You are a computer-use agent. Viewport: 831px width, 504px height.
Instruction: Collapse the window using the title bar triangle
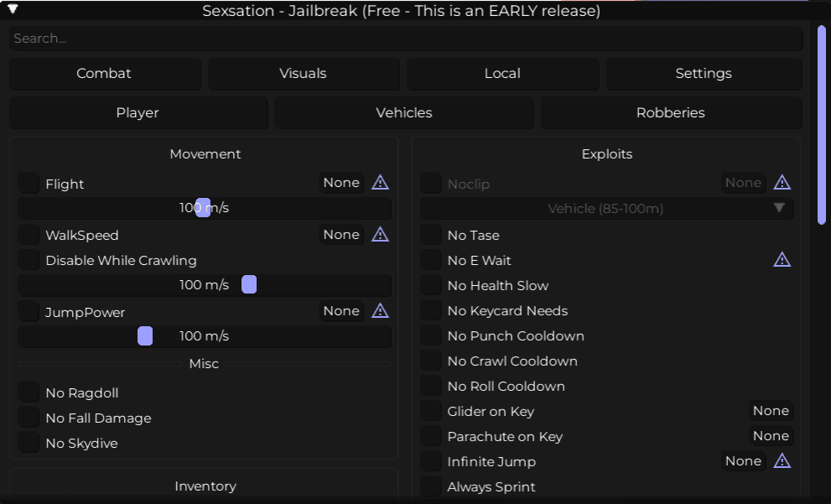click(x=13, y=9)
